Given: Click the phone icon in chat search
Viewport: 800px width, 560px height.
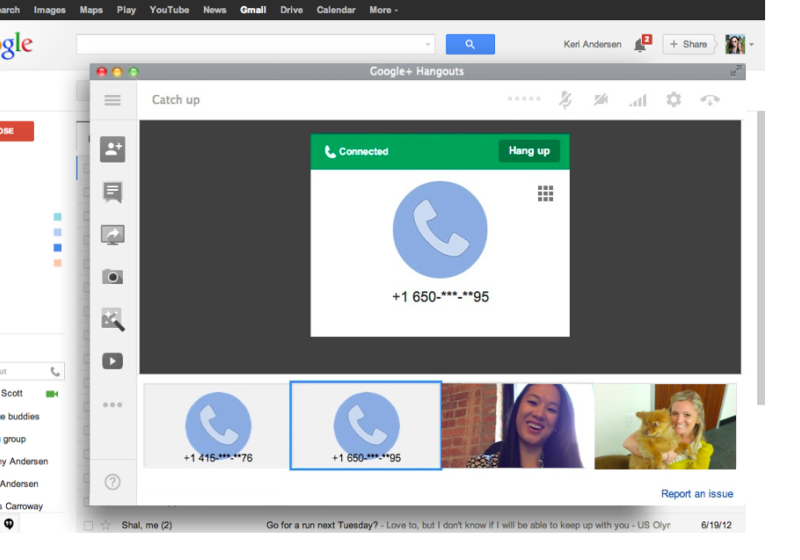Looking at the screenshot, I should 55,371.
